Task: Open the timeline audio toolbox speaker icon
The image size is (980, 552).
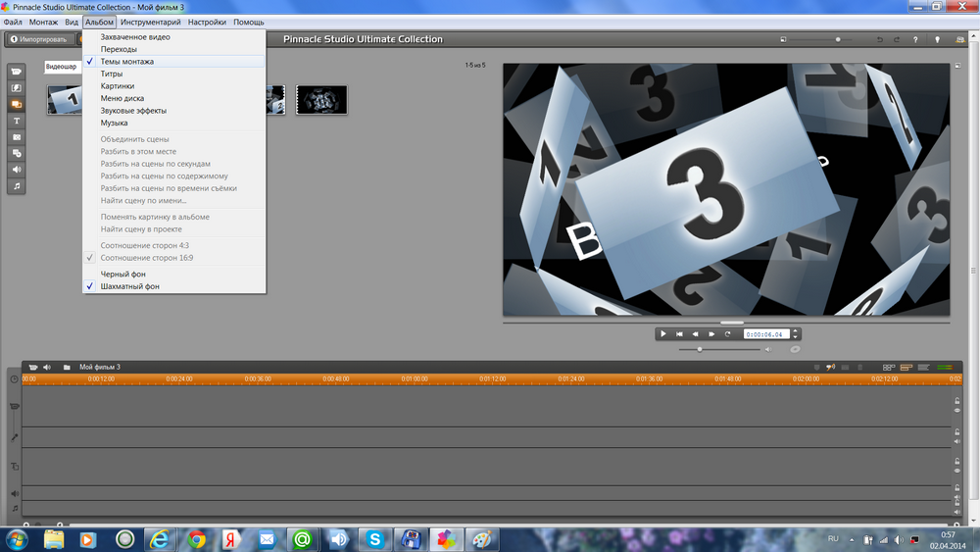Action: point(47,367)
